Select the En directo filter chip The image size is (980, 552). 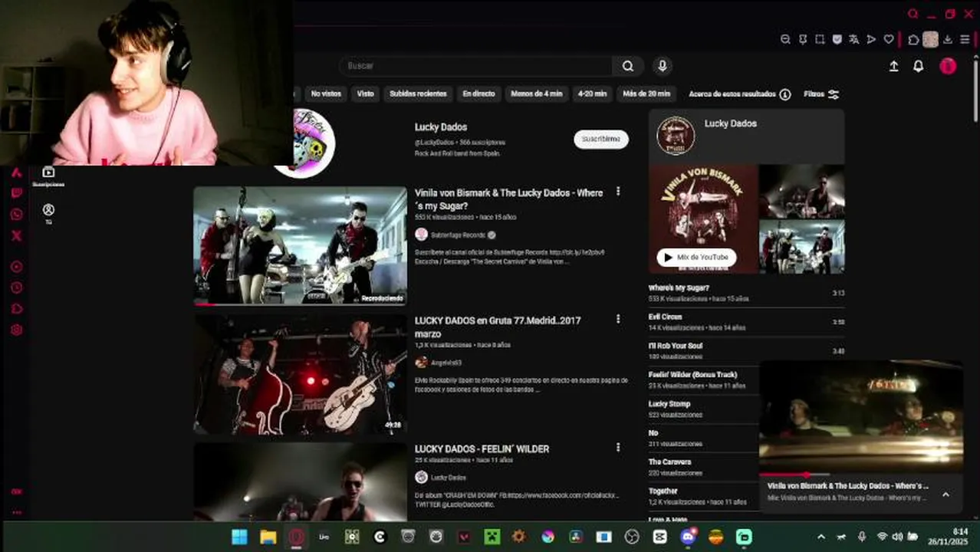point(478,94)
